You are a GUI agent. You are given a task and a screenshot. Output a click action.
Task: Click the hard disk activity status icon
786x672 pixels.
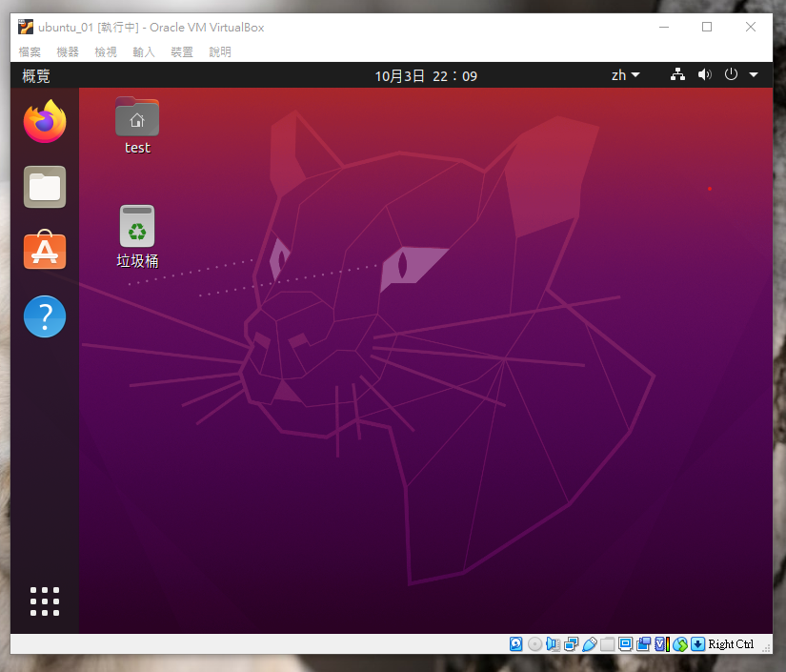[515, 644]
